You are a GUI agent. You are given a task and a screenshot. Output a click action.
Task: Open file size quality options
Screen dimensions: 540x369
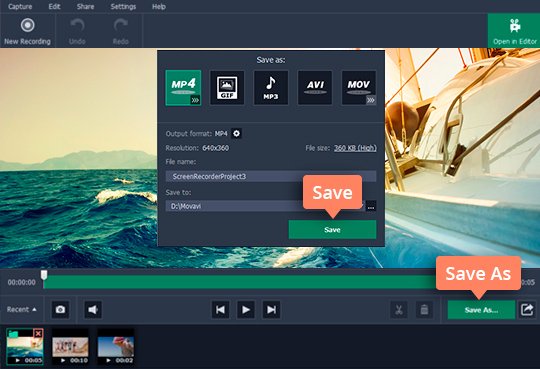coord(355,148)
